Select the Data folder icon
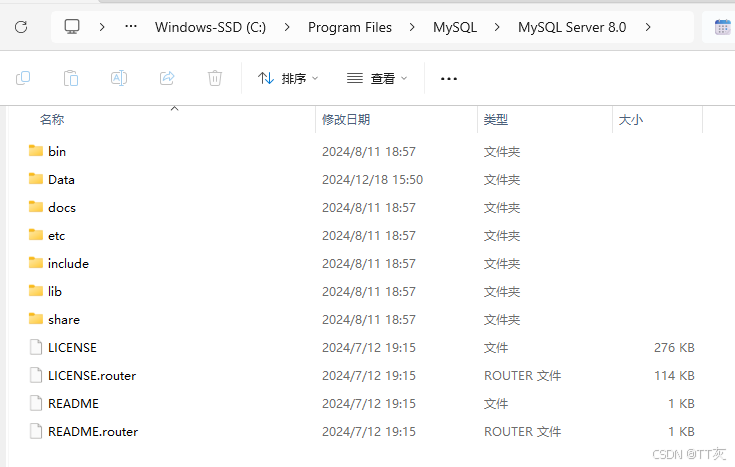The height and width of the screenshot is (467, 735). tap(36, 179)
